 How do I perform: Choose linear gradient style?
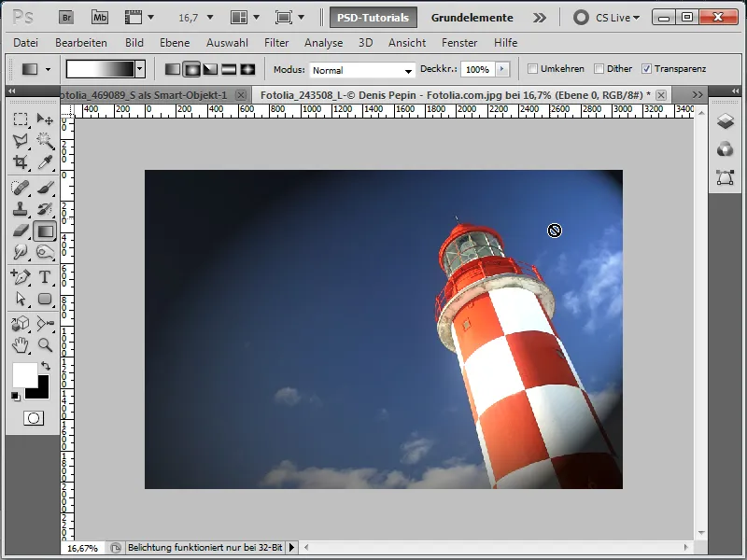coord(173,69)
